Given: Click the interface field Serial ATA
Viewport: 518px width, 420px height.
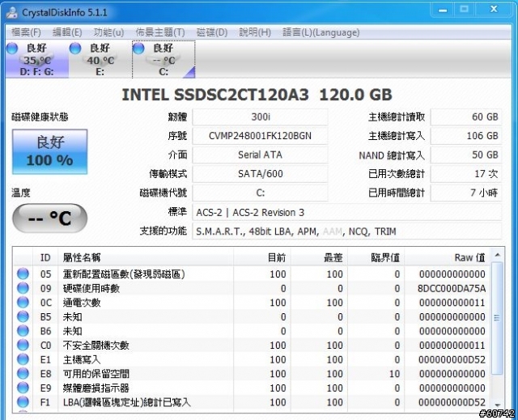Looking at the screenshot, I should 260,155.
